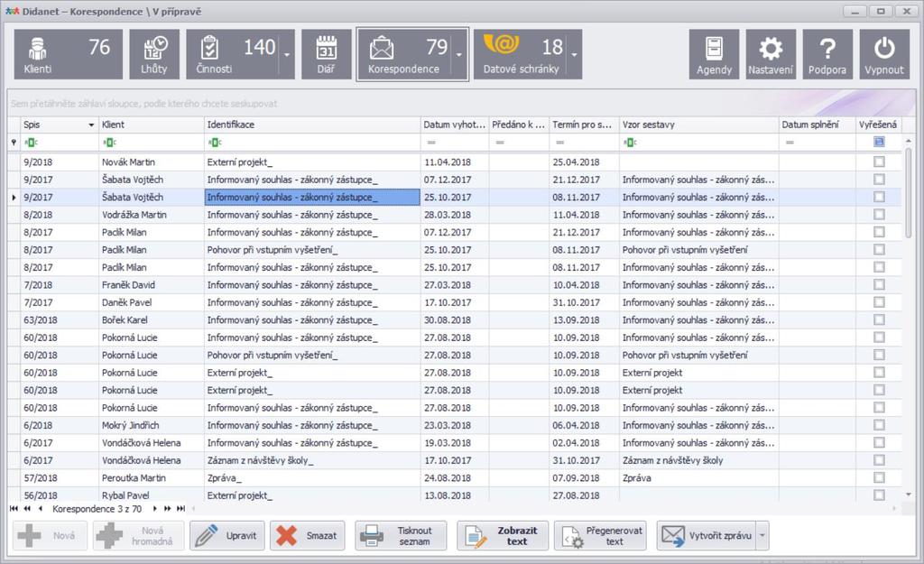Click the vertical scrollbar of the table
The height and width of the screenshot is (564, 924).
point(908,193)
